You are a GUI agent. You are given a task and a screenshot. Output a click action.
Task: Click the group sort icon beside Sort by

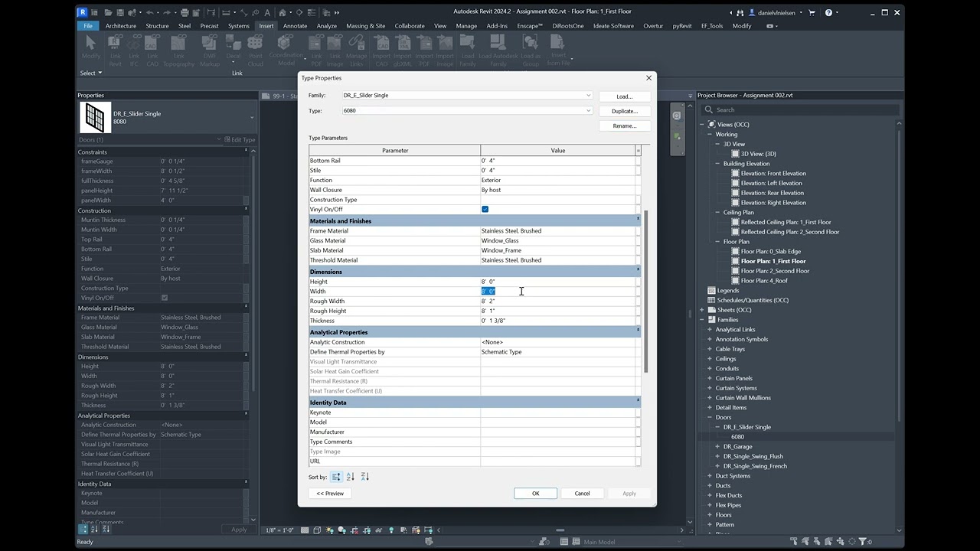pos(336,477)
